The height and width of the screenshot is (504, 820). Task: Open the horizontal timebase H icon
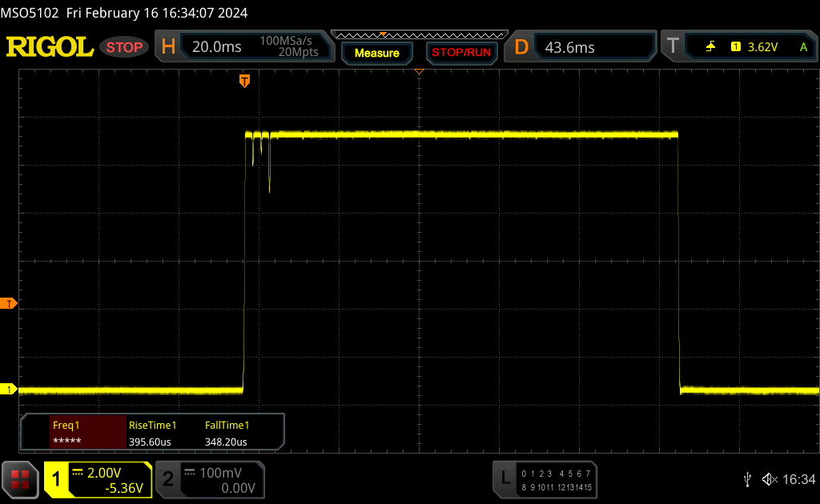pyautogui.click(x=168, y=47)
